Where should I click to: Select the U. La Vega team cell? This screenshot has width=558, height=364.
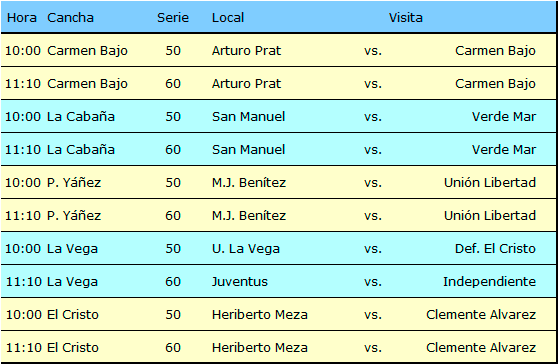tap(246, 249)
